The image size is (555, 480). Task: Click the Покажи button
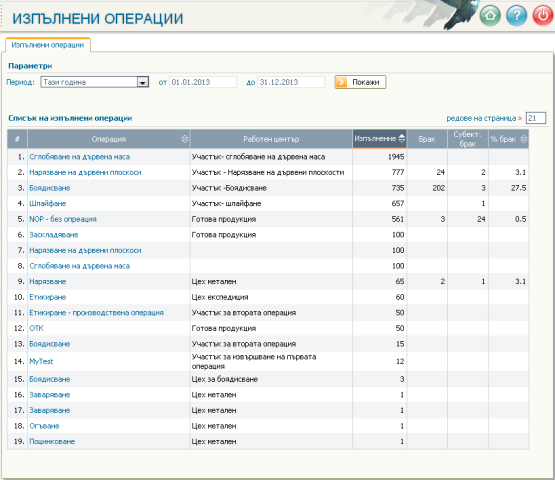[x=360, y=82]
